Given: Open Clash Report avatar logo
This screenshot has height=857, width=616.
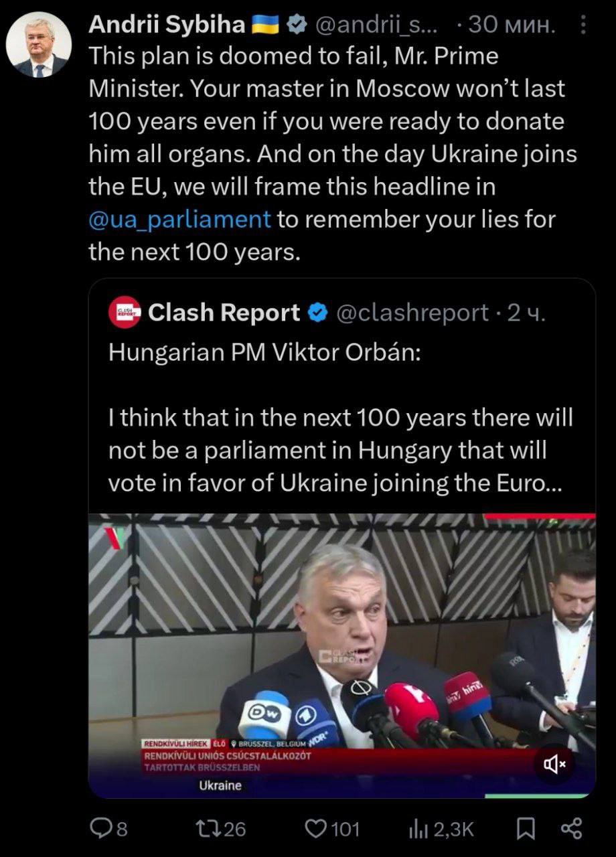Looking at the screenshot, I should pyautogui.click(x=125, y=313).
